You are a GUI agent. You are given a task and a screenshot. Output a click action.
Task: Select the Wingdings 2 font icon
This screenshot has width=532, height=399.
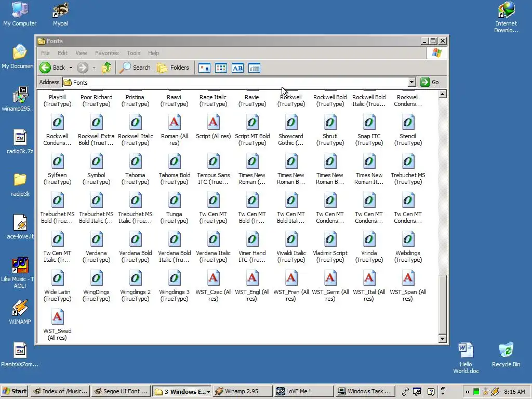[136, 278]
